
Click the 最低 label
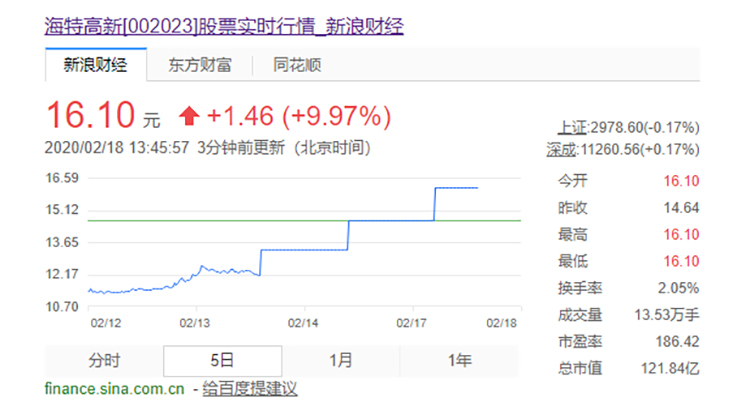(573, 261)
